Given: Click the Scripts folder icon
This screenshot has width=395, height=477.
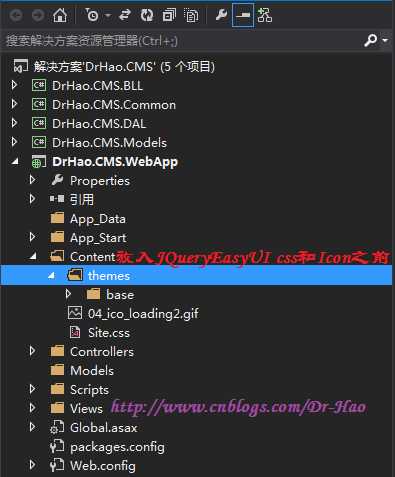Looking at the screenshot, I should 57,389.
